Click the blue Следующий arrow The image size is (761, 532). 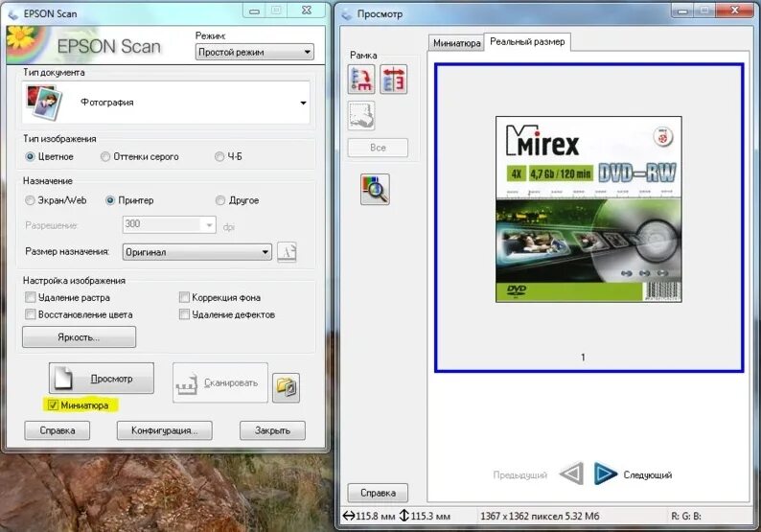[x=605, y=474]
